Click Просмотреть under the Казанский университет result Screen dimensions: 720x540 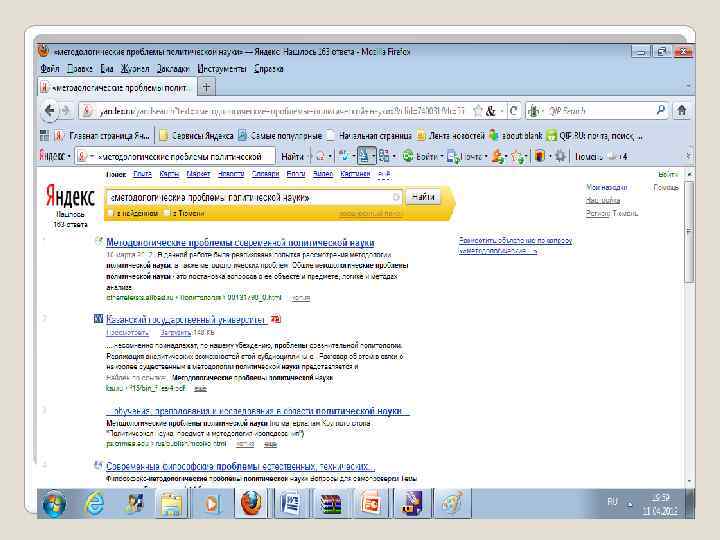click(127, 332)
